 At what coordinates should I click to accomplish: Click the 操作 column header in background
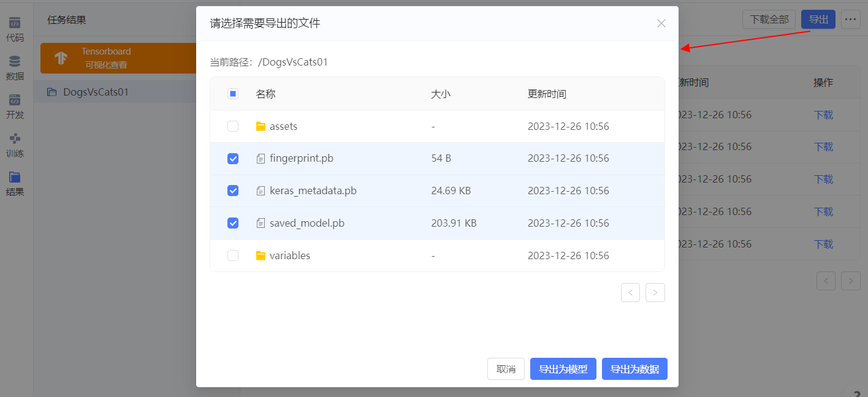click(x=823, y=83)
